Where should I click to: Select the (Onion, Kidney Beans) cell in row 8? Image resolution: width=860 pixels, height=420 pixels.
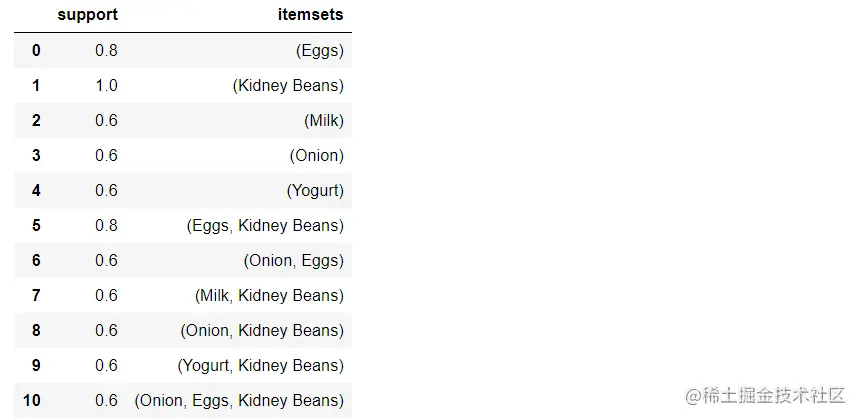262,330
